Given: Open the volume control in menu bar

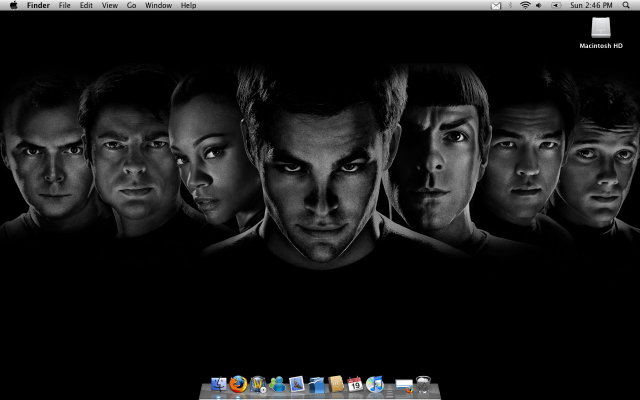Looking at the screenshot, I should point(539,5).
